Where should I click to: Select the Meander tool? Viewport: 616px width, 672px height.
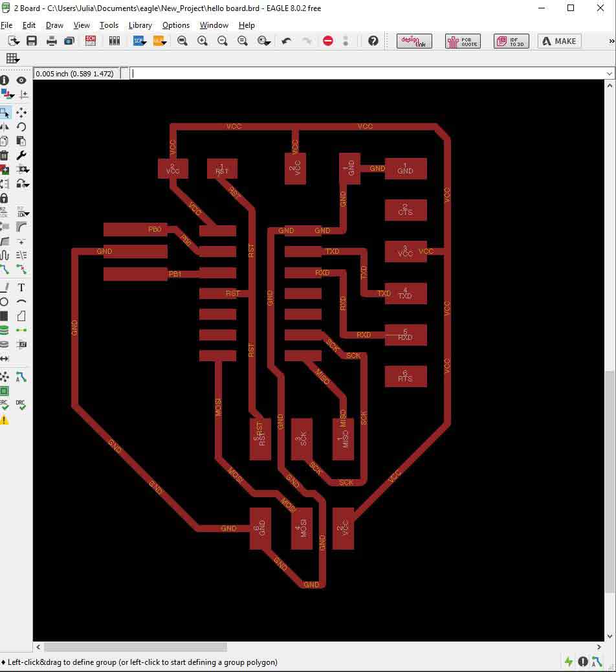coord(5,256)
